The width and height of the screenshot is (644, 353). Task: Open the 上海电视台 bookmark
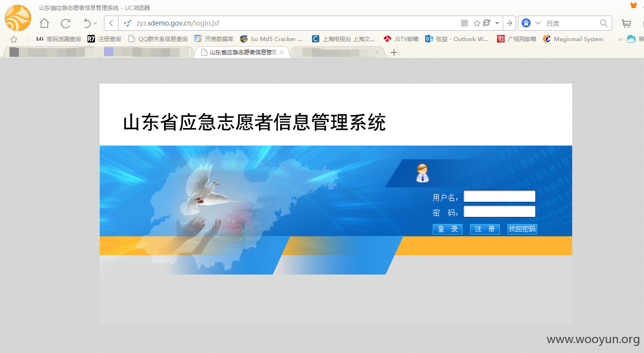343,39
